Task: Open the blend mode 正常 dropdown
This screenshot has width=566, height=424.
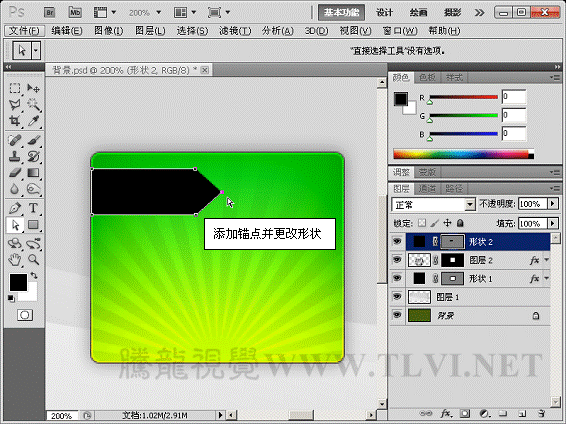Action: 433,205
